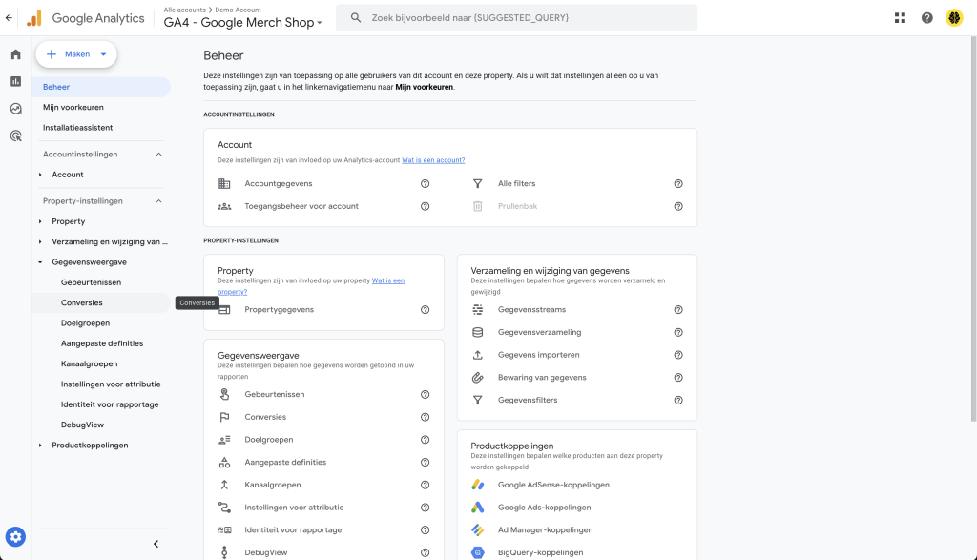Collapse the Accountinstellingen section

pos(159,154)
